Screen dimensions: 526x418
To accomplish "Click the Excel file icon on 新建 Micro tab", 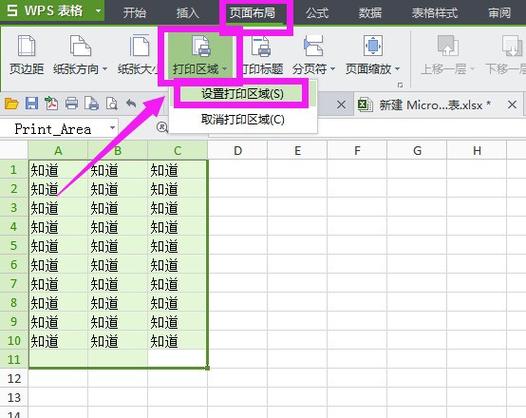I will (x=365, y=105).
